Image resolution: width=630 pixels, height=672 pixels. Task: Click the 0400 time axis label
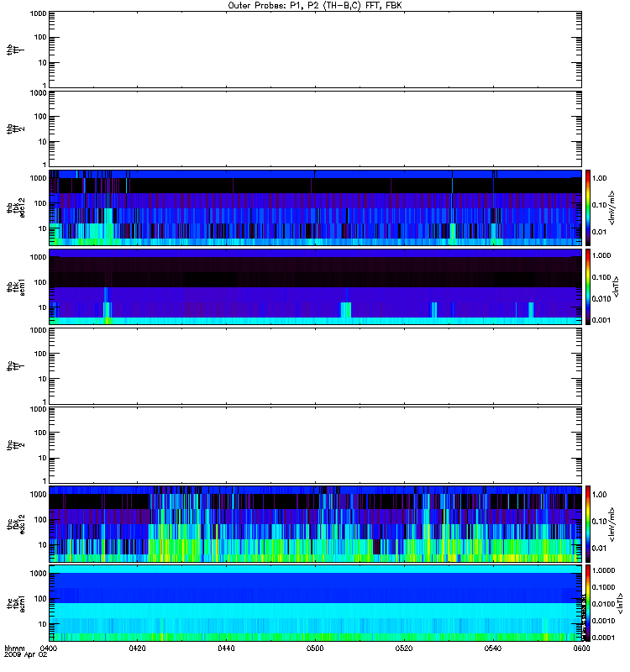tap(49, 648)
